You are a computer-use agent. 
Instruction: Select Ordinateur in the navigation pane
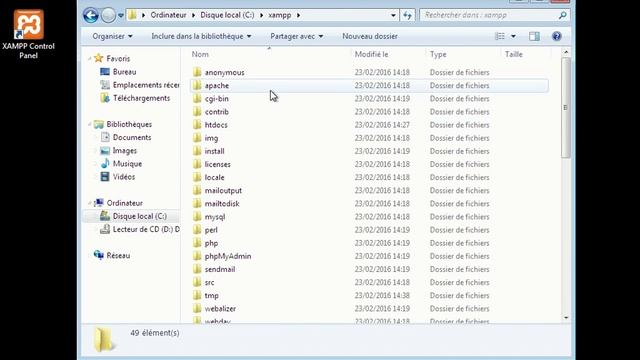coord(124,203)
